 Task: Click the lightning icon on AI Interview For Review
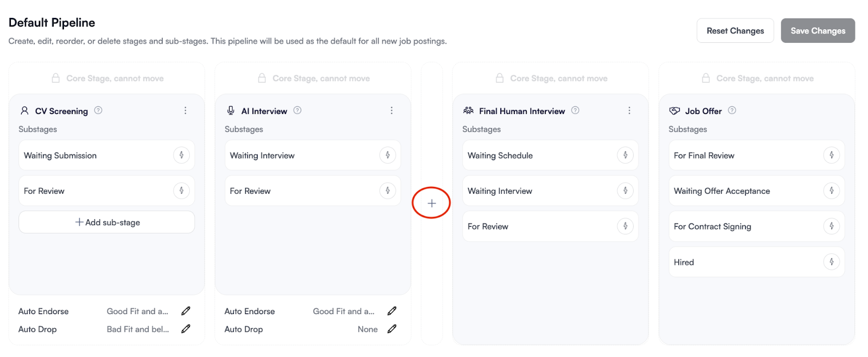tap(387, 190)
